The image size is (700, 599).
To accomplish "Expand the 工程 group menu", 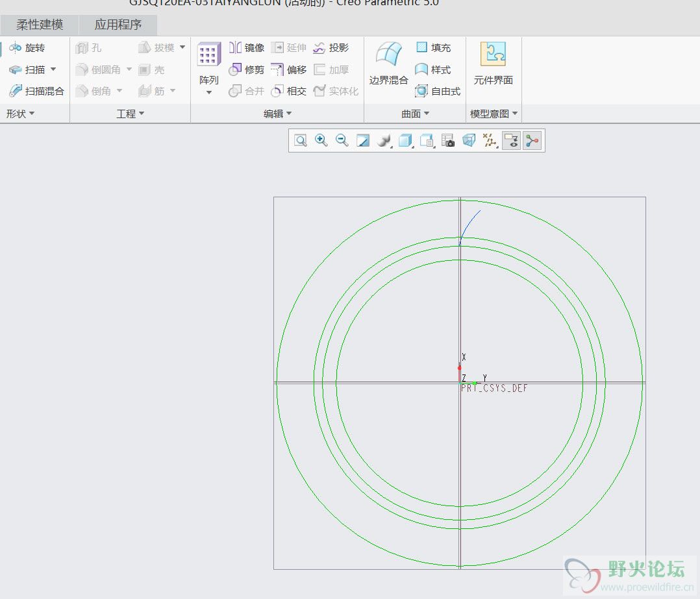I will click(x=131, y=114).
